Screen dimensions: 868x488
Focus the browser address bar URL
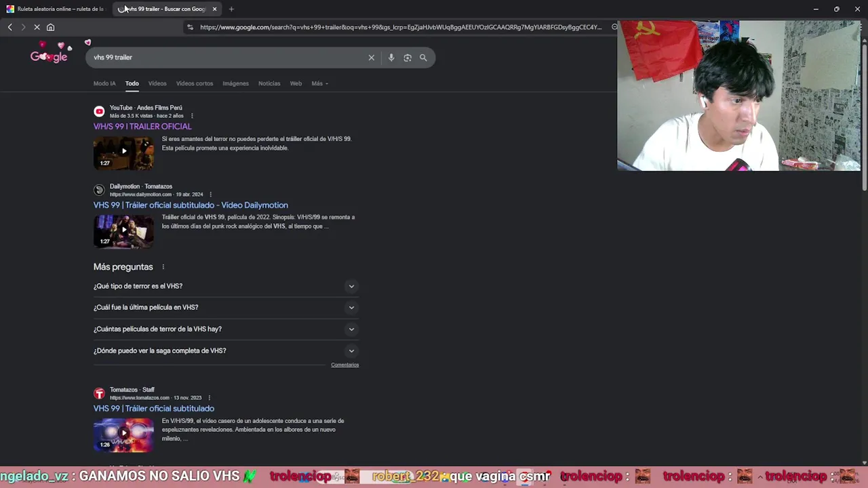pos(400,27)
